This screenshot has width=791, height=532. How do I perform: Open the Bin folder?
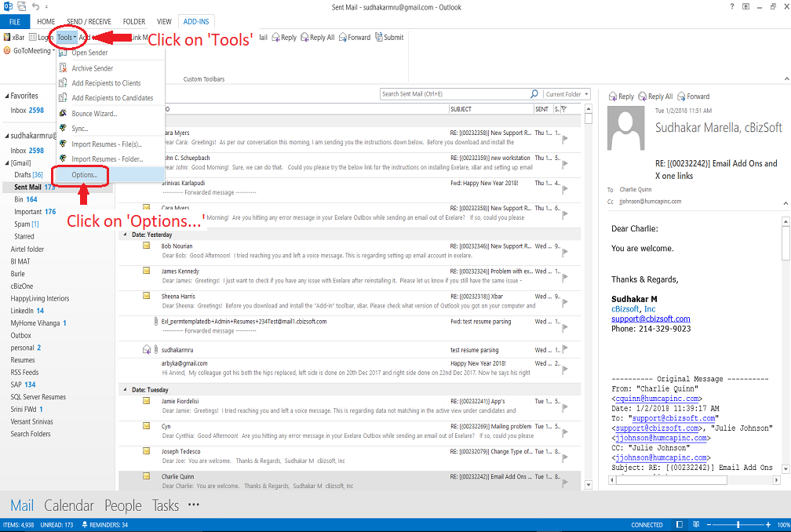(26, 199)
